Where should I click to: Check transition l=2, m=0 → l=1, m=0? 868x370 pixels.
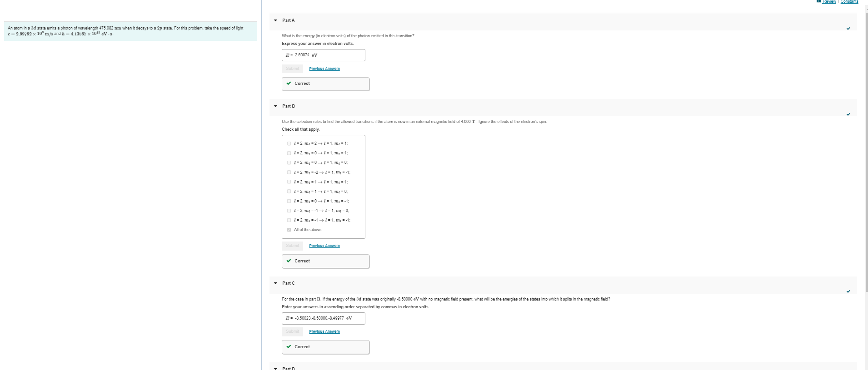289,163
